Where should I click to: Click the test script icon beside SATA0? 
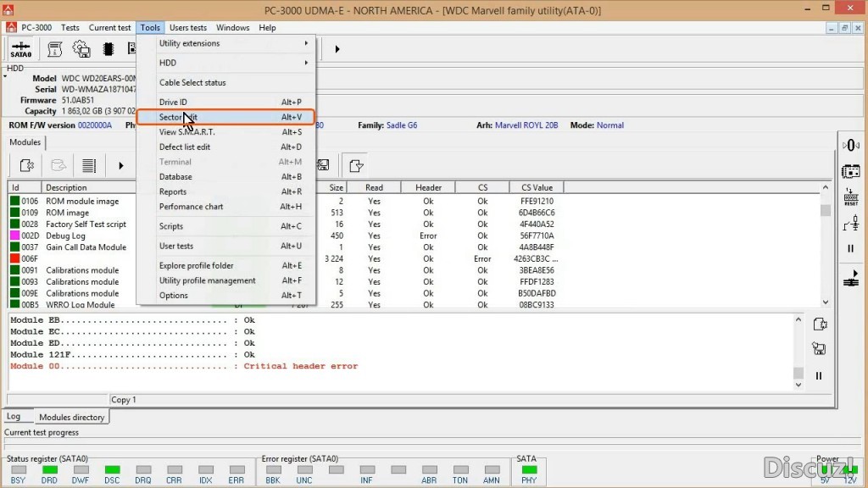click(x=54, y=49)
